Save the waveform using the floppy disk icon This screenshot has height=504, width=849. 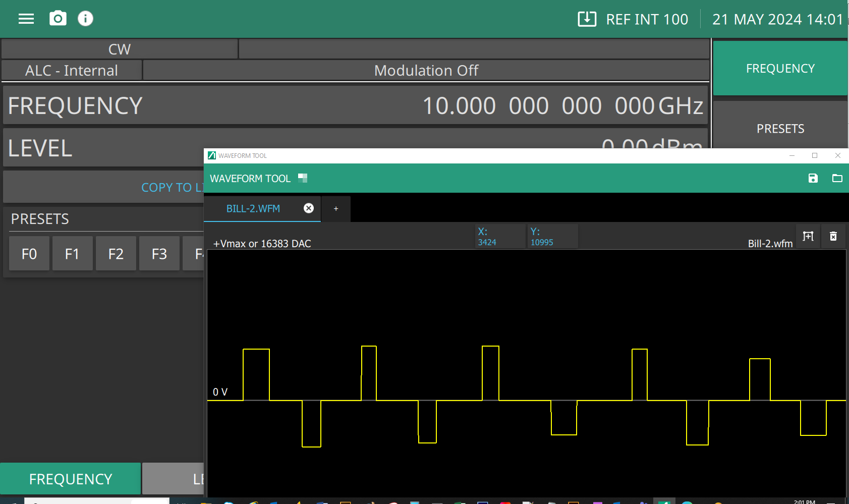pos(813,178)
